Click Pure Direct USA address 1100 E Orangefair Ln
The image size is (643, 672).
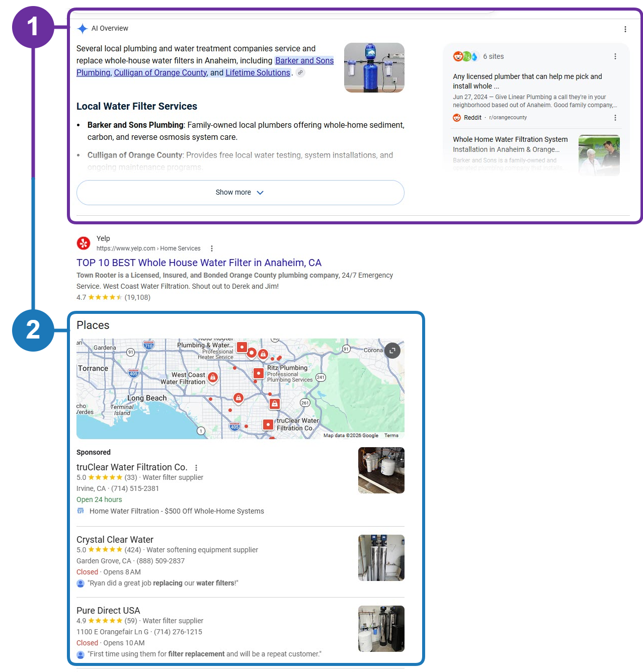pos(113,632)
